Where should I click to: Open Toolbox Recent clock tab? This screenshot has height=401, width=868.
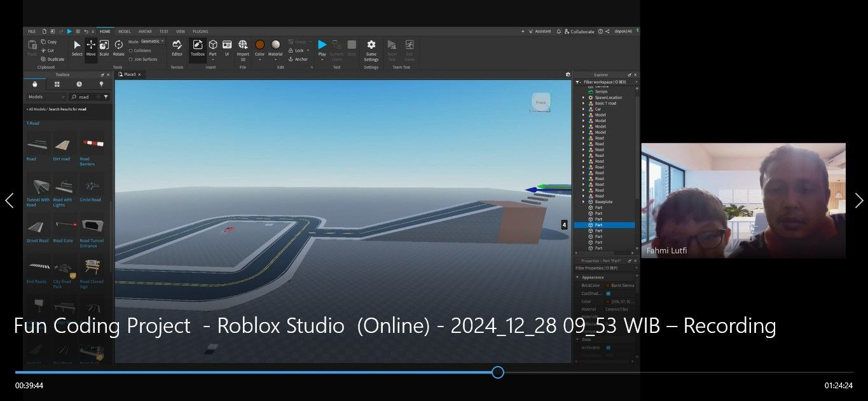(x=79, y=83)
